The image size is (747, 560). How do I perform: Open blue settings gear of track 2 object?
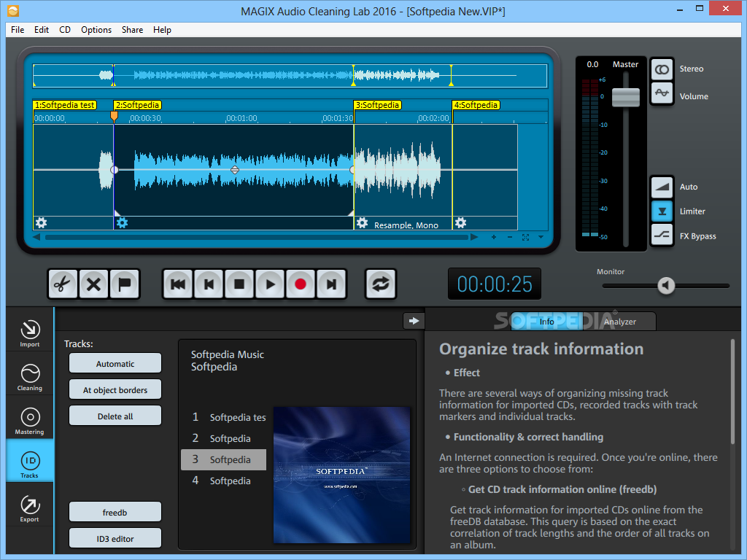coord(123,223)
